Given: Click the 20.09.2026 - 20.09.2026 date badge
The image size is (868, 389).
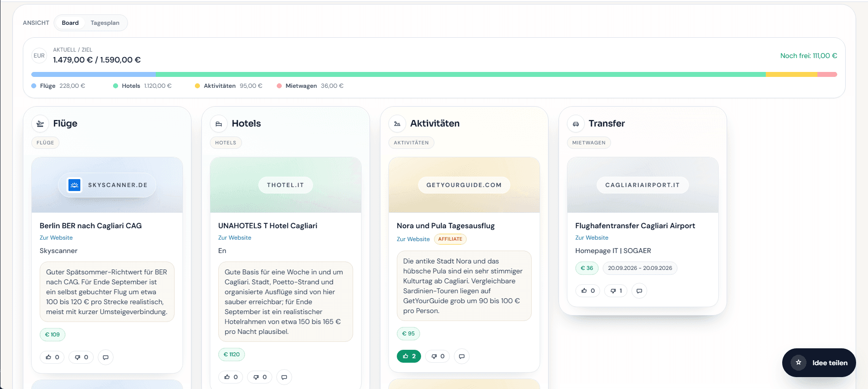Looking at the screenshot, I should point(640,268).
